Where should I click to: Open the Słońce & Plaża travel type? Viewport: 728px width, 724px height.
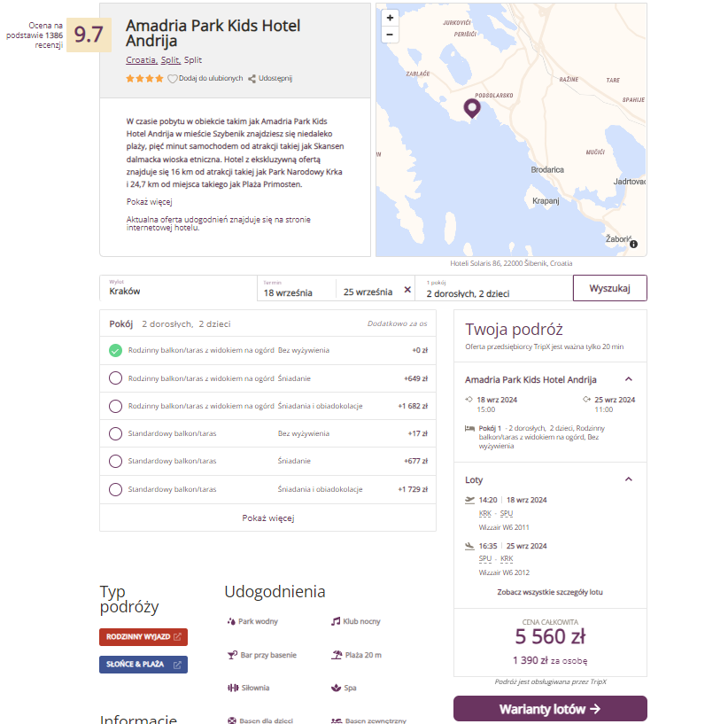pyautogui.click(x=143, y=665)
